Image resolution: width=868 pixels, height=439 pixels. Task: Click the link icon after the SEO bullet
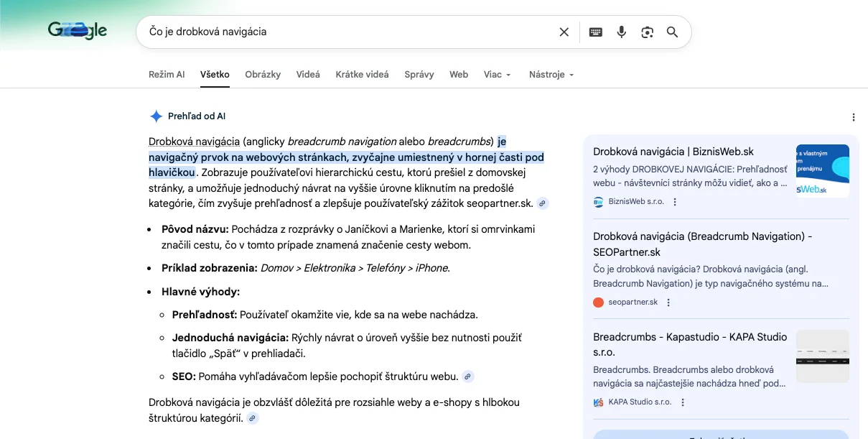pyautogui.click(x=468, y=376)
